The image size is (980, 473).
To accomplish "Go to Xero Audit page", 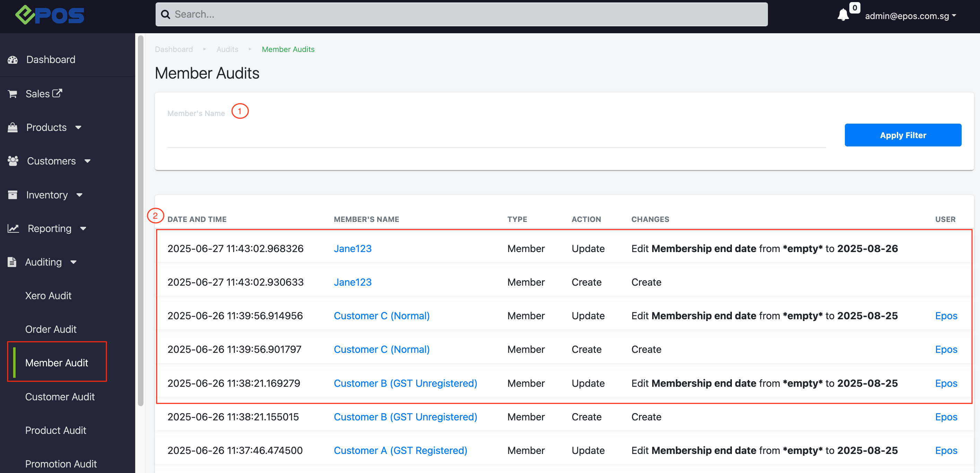I will click(x=48, y=295).
